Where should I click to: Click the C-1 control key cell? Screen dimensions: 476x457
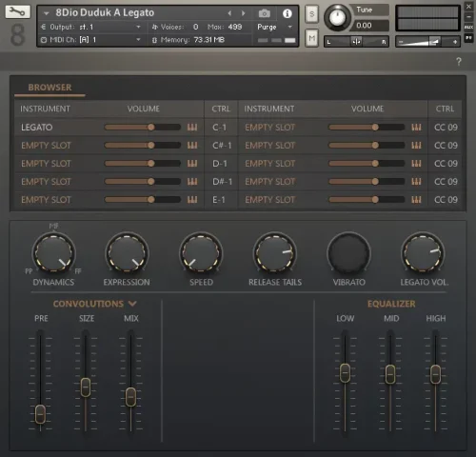click(220, 128)
